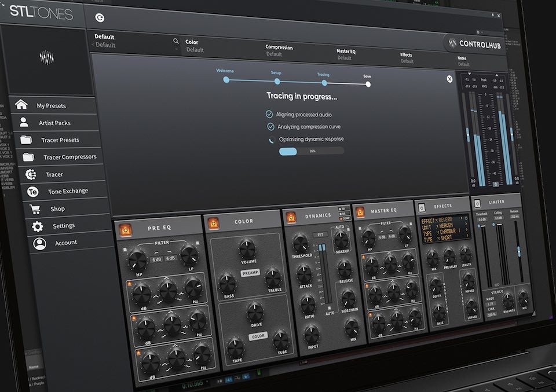Open My Presets from the home icon
This screenshot has width=556, height=392.
coord(21,105)
